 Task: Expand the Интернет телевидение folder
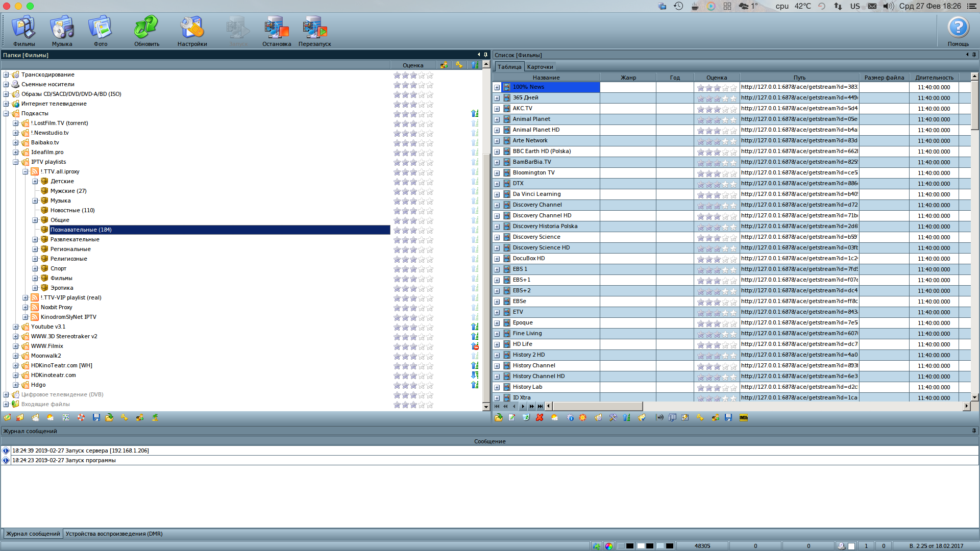[x=6, y=104]
